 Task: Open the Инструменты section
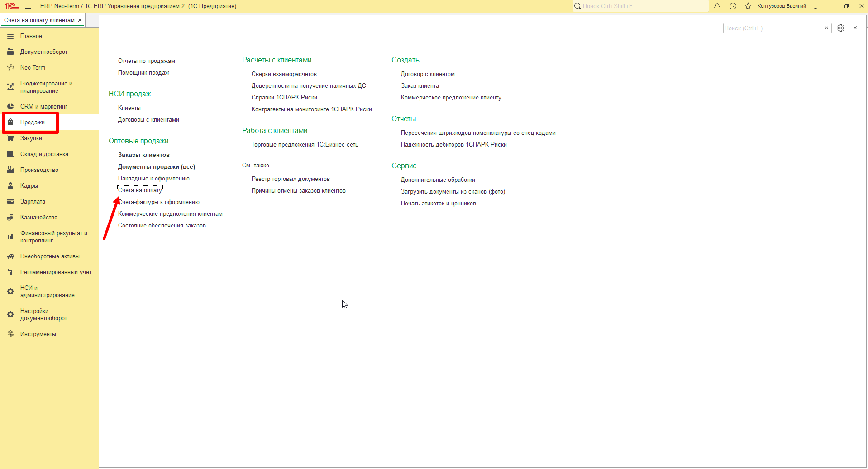point(49,334)
